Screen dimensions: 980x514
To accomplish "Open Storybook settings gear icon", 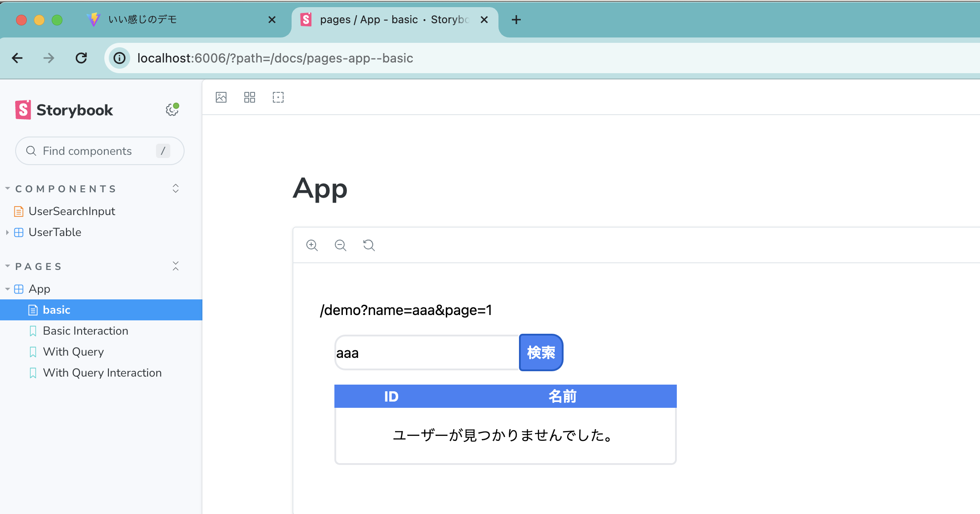I will coord(172,110).
